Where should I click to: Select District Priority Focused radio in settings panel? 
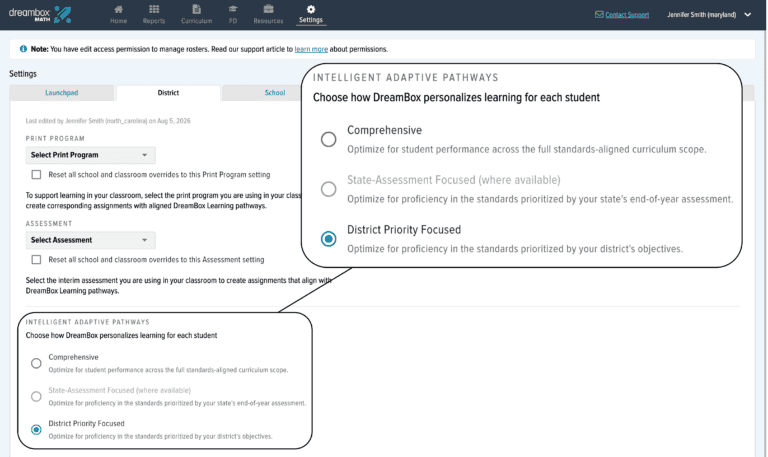point(36,430)
